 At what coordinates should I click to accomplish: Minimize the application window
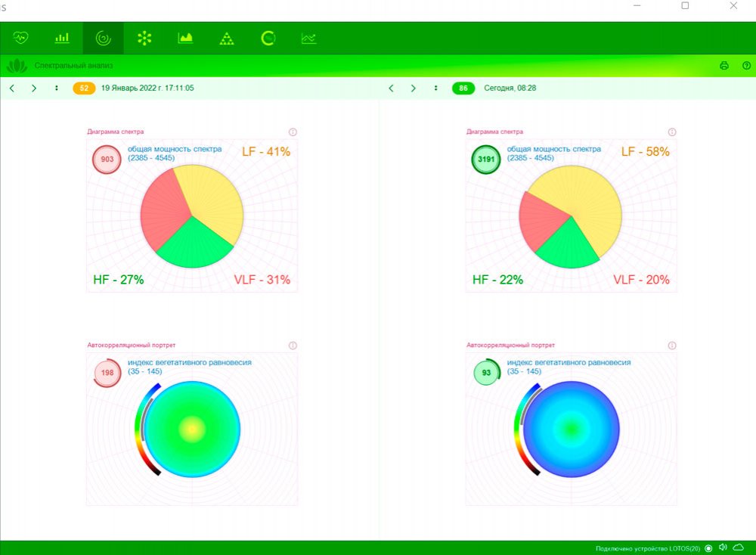[637, 6]
